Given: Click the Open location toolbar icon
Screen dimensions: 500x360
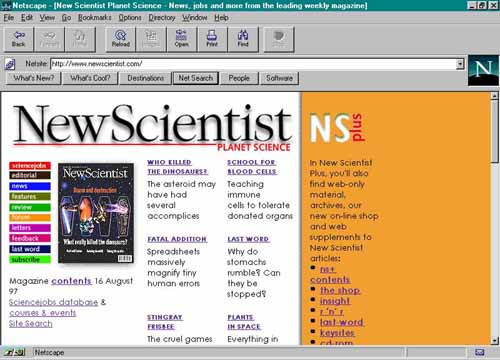Looking at the screenshot, I should [181, 39].
